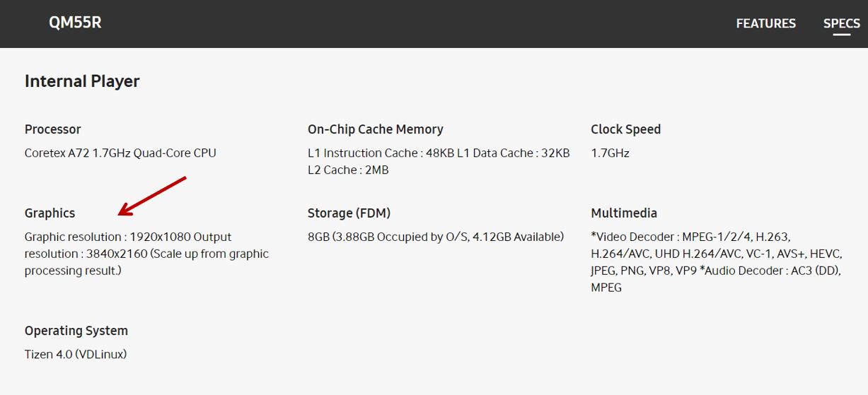Click the Storage (FDM) heading
The width and height of the screenshot is (868, 395).
[x=349, y=213]
